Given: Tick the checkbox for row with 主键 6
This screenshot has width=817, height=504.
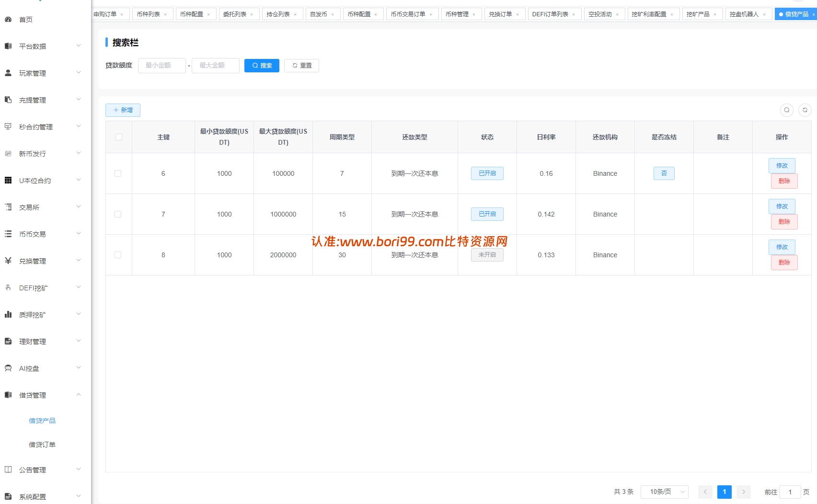Looking at the screenshot, I should click(x=118, y=173).
